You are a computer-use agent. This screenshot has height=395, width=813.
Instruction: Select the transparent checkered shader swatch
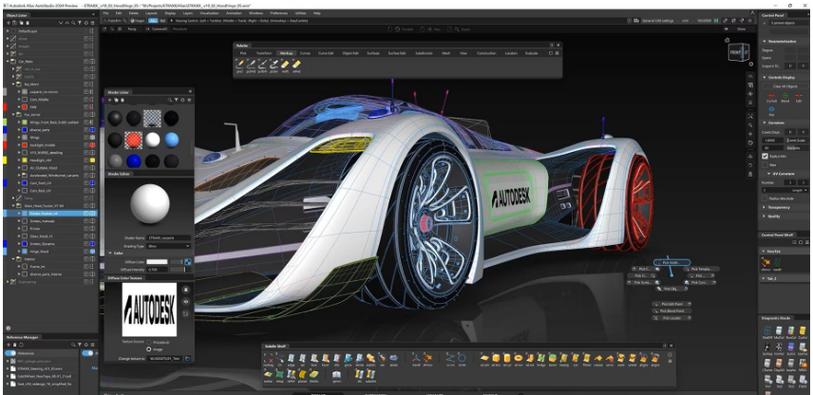click(x=152, y=118)
